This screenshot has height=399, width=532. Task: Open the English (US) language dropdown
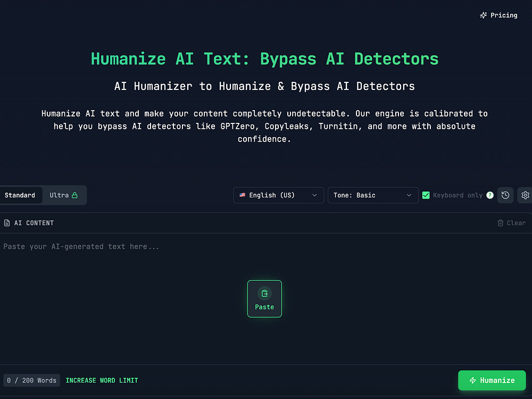pos(278,195)
